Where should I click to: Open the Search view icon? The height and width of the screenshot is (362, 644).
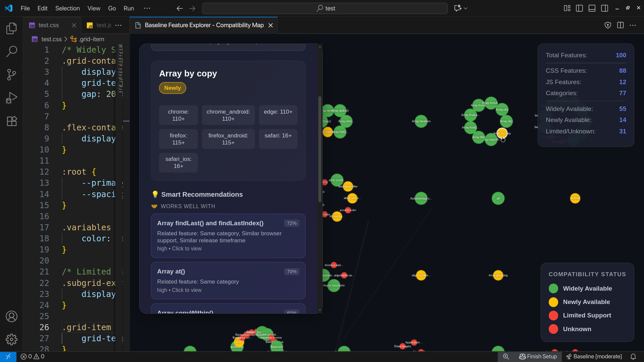pos(11,52)
